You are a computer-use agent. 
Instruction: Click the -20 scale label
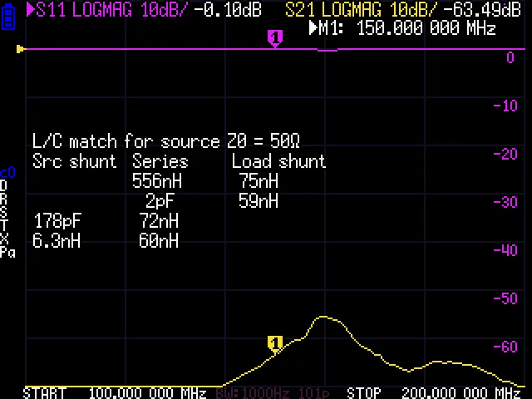[505, 155]
